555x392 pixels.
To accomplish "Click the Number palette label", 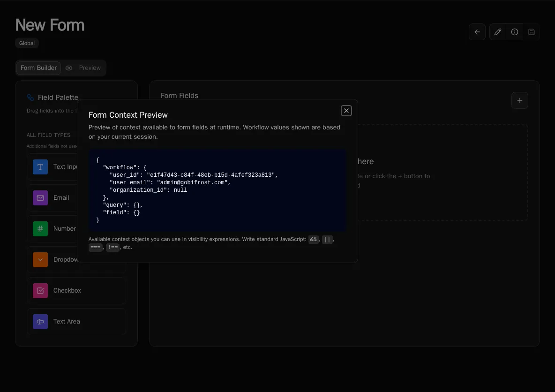I will (64, 228).
